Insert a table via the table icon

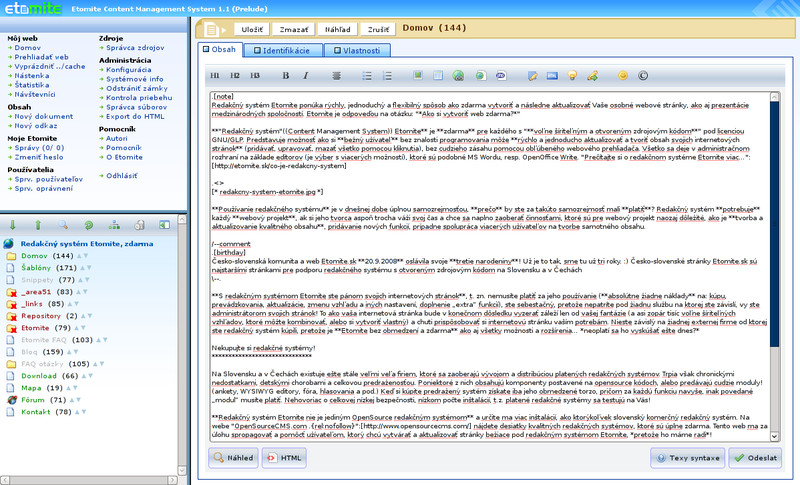click(438, 75)
